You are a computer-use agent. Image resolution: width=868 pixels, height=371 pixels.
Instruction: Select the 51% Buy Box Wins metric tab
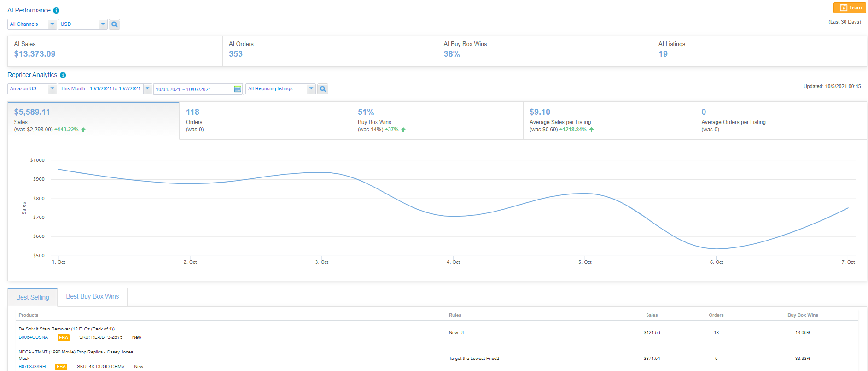click(437, 120)
